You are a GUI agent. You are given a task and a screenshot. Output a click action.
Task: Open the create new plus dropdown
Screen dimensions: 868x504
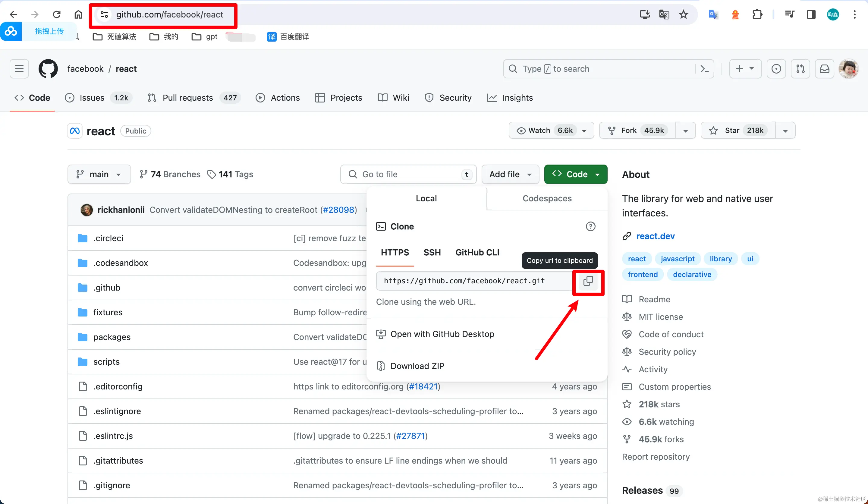click(x=745, y=68)
